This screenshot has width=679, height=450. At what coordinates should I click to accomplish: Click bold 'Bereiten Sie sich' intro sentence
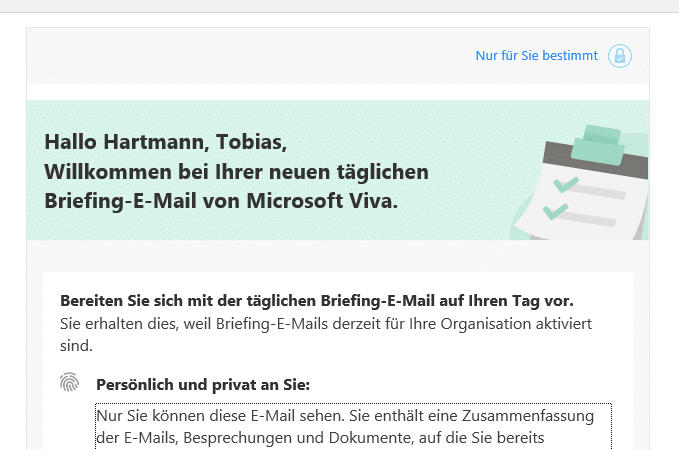coord(317,300)
